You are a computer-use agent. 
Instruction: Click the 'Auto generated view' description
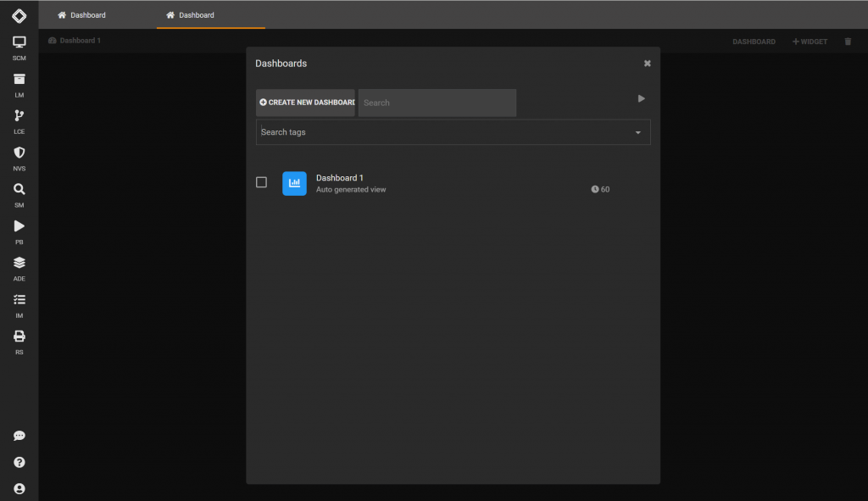351,189
